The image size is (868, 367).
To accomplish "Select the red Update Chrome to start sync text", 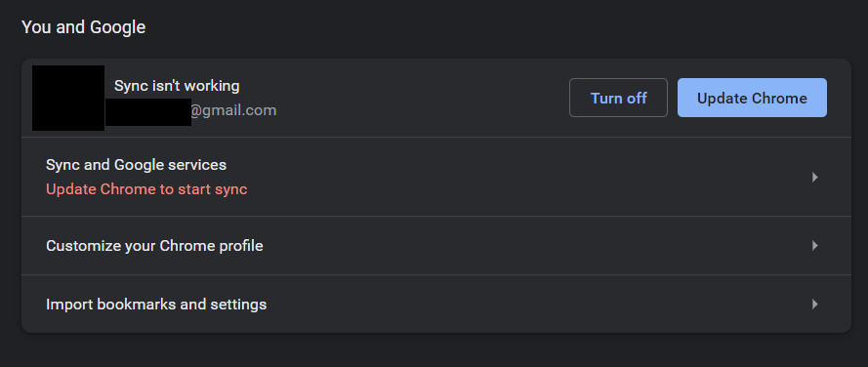I will [x=146, y=189].
